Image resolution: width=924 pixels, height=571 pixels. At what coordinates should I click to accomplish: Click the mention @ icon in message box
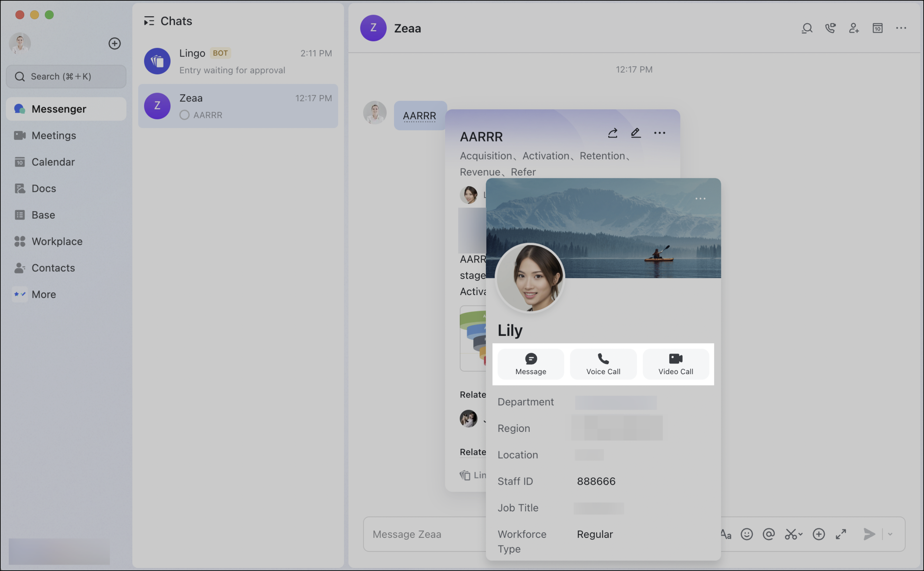pyautogui.click(x=768, y=534)
